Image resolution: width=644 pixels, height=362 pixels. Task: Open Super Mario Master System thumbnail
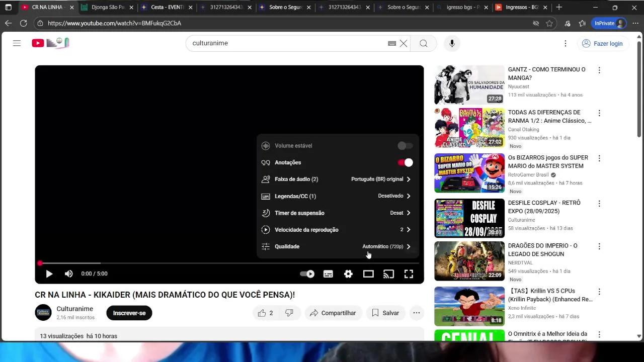tap(469, 173)
